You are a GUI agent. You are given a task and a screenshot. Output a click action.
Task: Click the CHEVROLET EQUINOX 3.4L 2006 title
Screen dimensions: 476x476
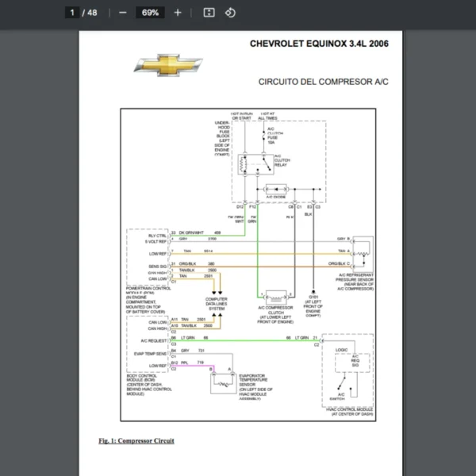pyautogui.click(x=319, y=43)
